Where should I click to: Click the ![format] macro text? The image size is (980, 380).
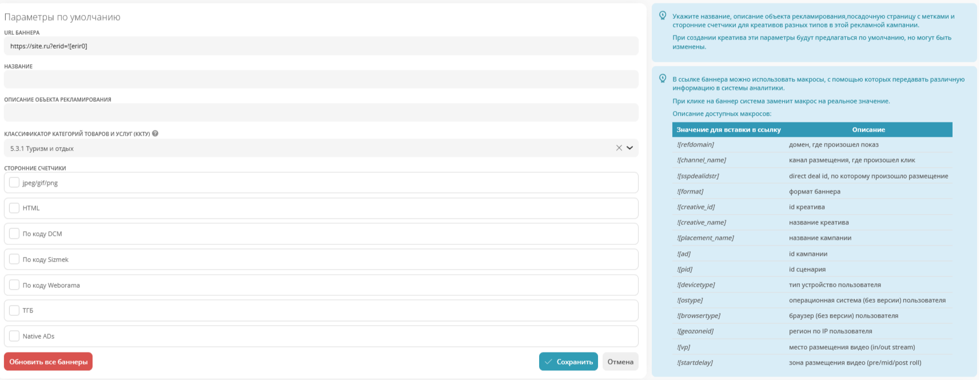tap(690, 191)
